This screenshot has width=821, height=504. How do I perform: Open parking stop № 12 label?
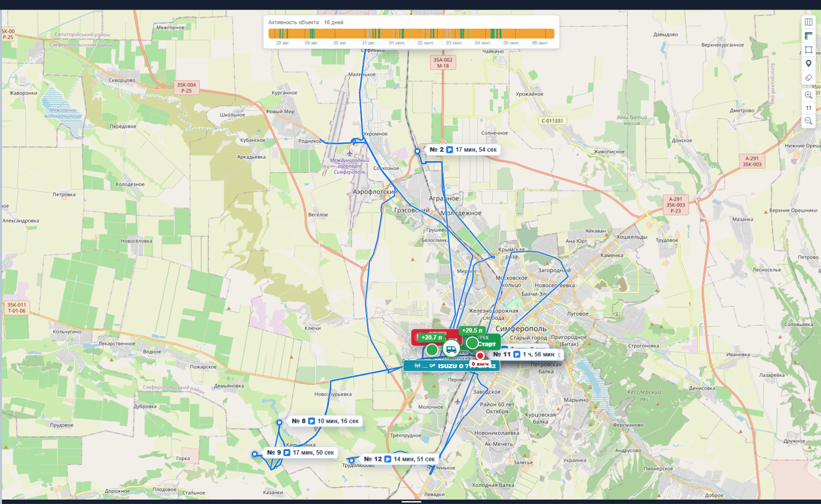[x=399, y=459]
